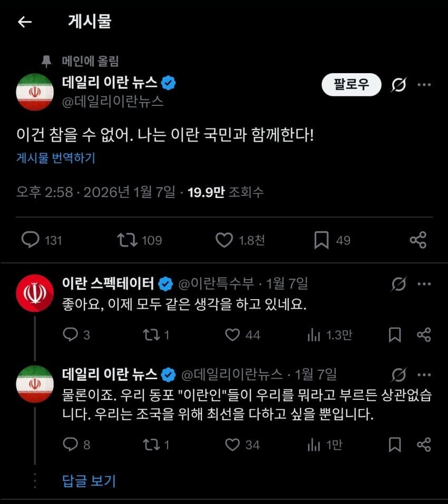Repost the last 데일리 이란 뉴스 reply

151,445
